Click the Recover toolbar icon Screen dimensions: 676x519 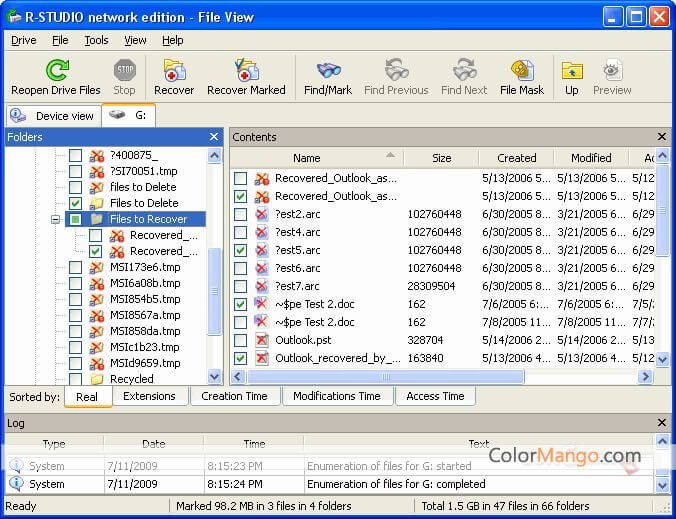click(174, 71)
